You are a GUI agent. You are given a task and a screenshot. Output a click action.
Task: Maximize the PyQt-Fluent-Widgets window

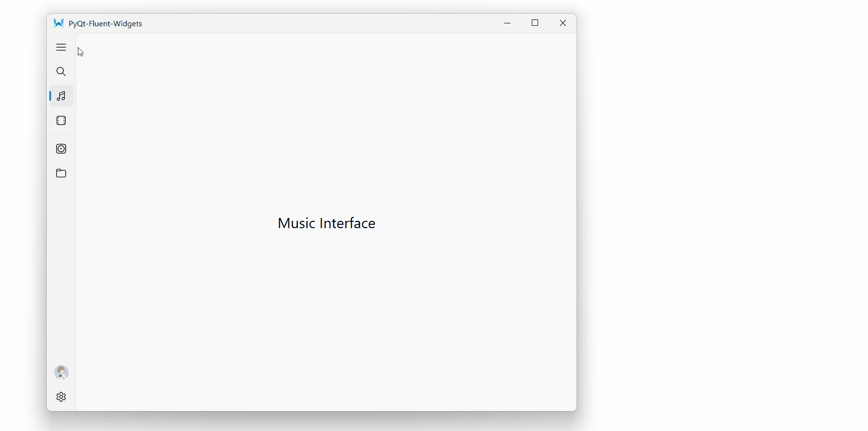point(535,23)
